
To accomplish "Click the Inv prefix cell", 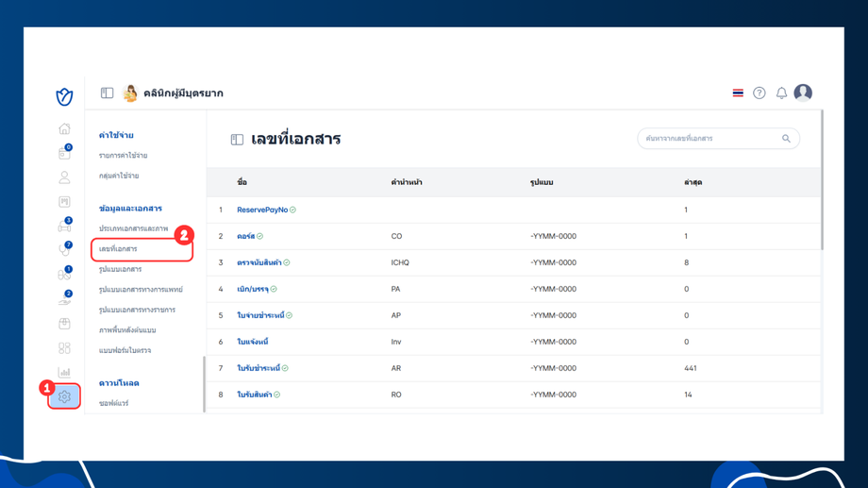I will pyautogui.click(x=396, y=342).
